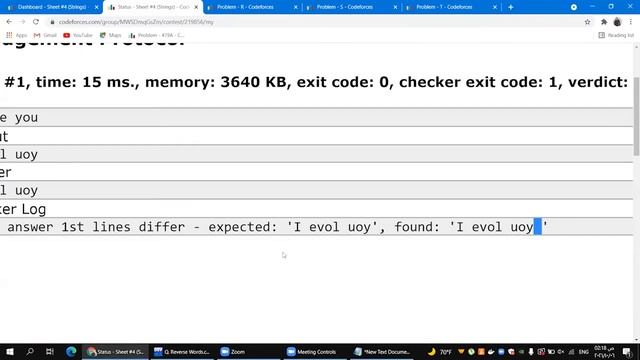640x360 pixels.
Task: Click the input row ending in 'you'
Action: click(316, 118)
